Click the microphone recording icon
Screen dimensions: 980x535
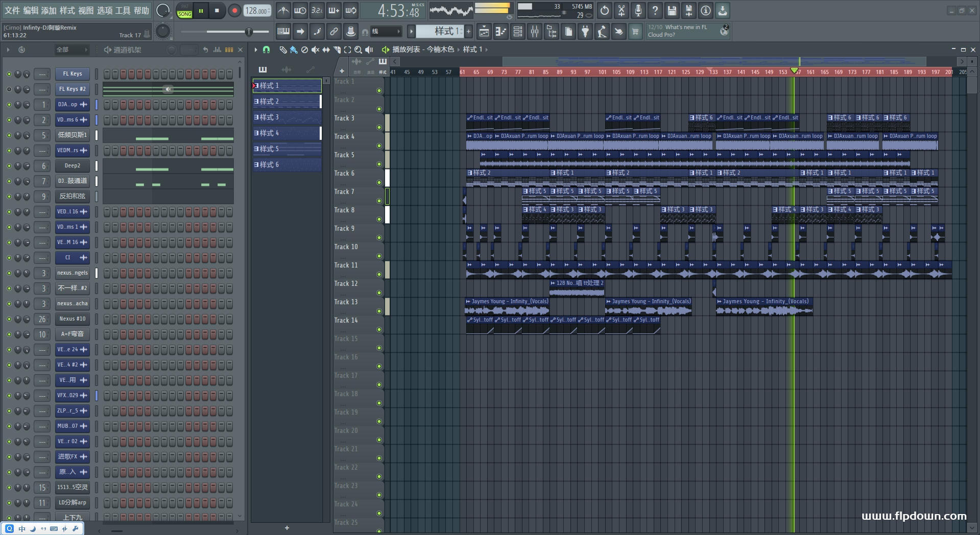pos(638,10)
